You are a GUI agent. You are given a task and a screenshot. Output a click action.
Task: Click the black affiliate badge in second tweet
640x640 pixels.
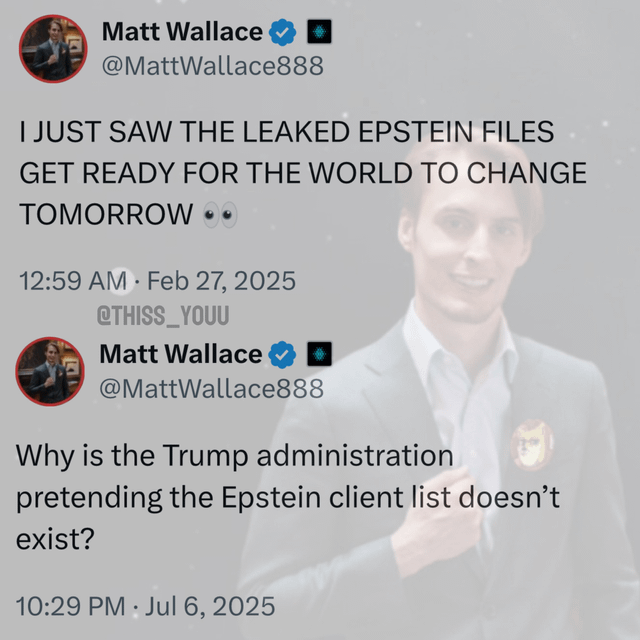(x=320, y=353)
